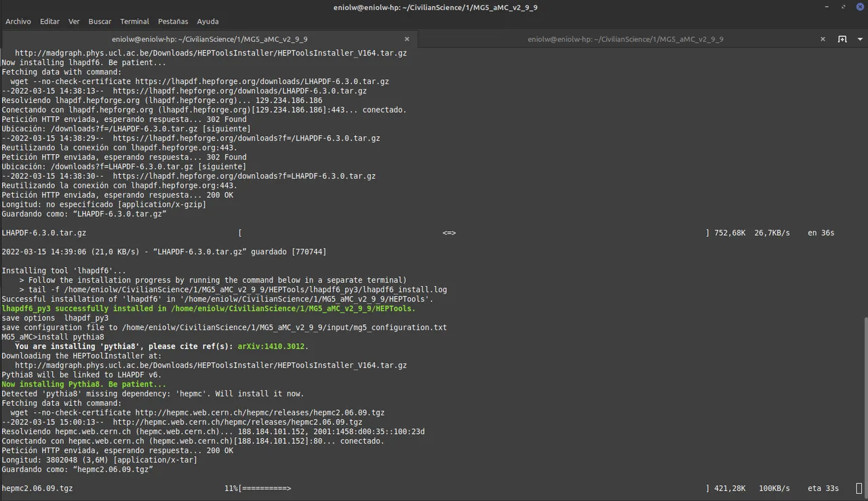Click the green arXiv:1410.3012 reference
868x501 pixels.
point(273,346)
